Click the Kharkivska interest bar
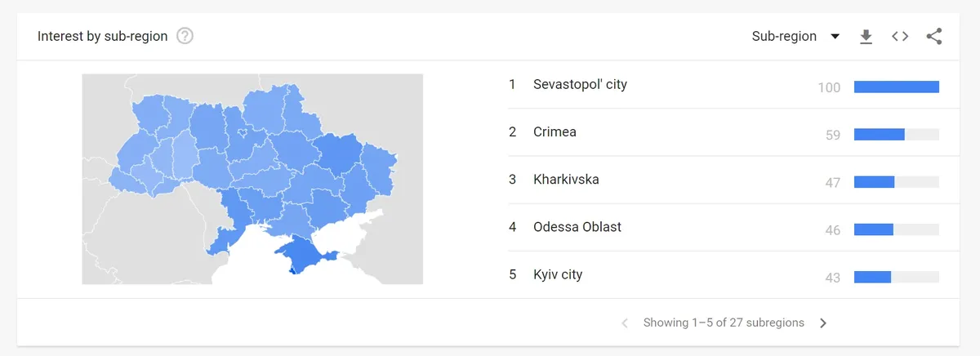This screenshot has height=356, width=980. click(x=896, y=182)
